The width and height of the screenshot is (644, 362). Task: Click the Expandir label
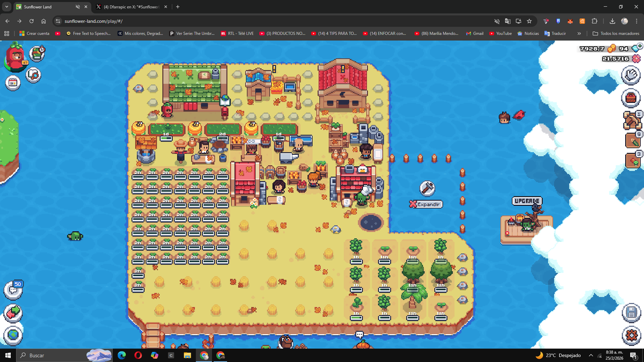click(426, 204)
